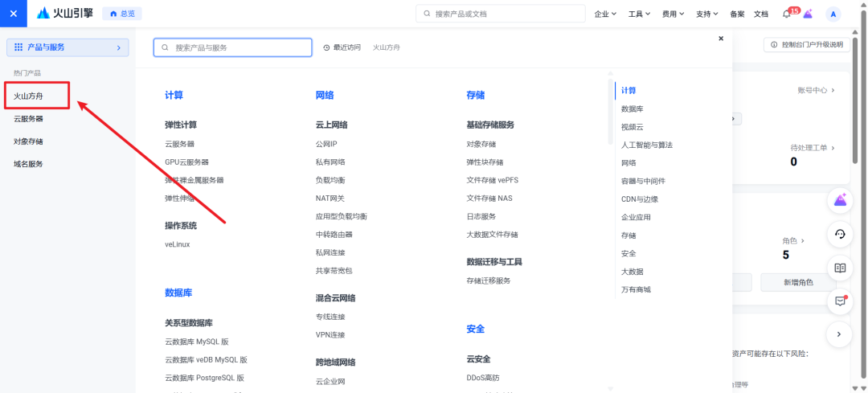Screen dimensions: 868x393
Task: Open 负载均衡 product
Action: click(x=330, y=181)
